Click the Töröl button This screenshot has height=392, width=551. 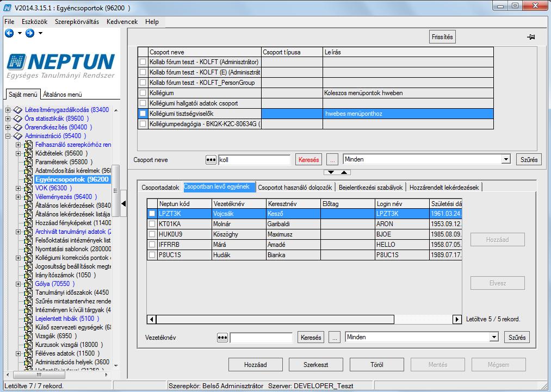(x=377, y=365)
